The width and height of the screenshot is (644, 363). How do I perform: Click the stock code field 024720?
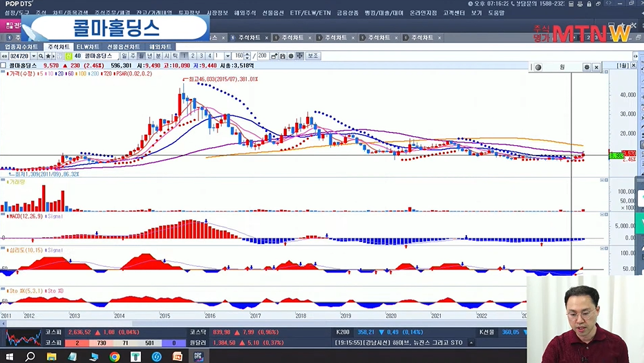(x=19, y=56)
